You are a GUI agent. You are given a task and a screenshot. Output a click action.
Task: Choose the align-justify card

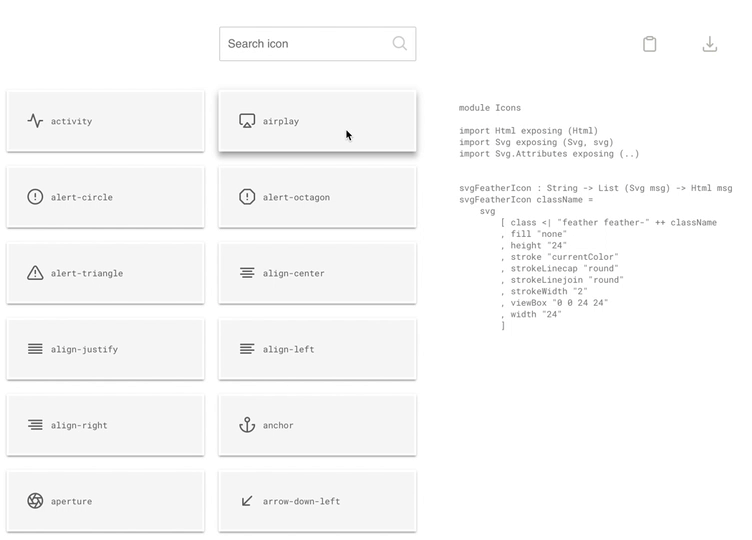click(106, 349)
